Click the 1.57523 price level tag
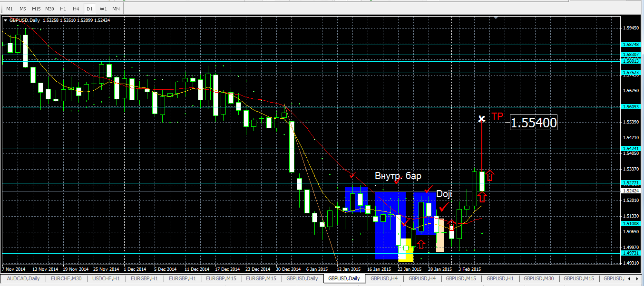Viewport: 644px width, 286px height. pyautogui.click(x=631, y=73)
